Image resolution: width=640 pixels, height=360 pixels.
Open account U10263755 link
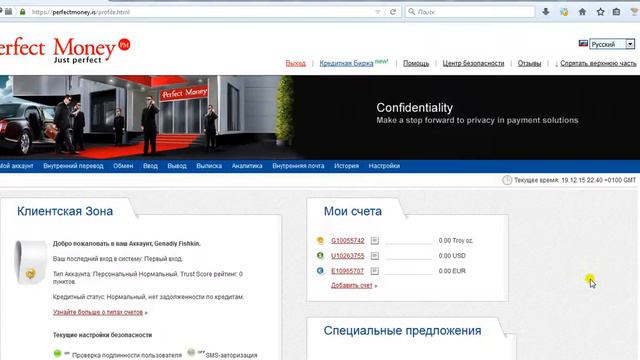[x=348, y=256]
